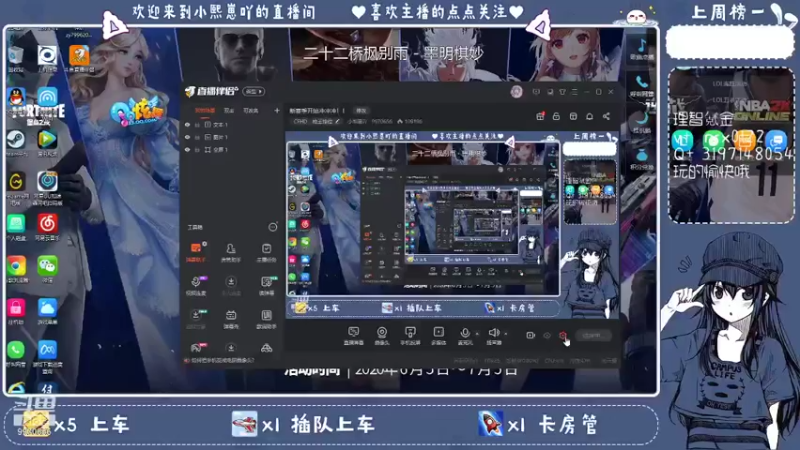The image size is (800, 450).
Task: Click the padlock icon in room header
Action: pyautogui.click(x=556, y=116)
